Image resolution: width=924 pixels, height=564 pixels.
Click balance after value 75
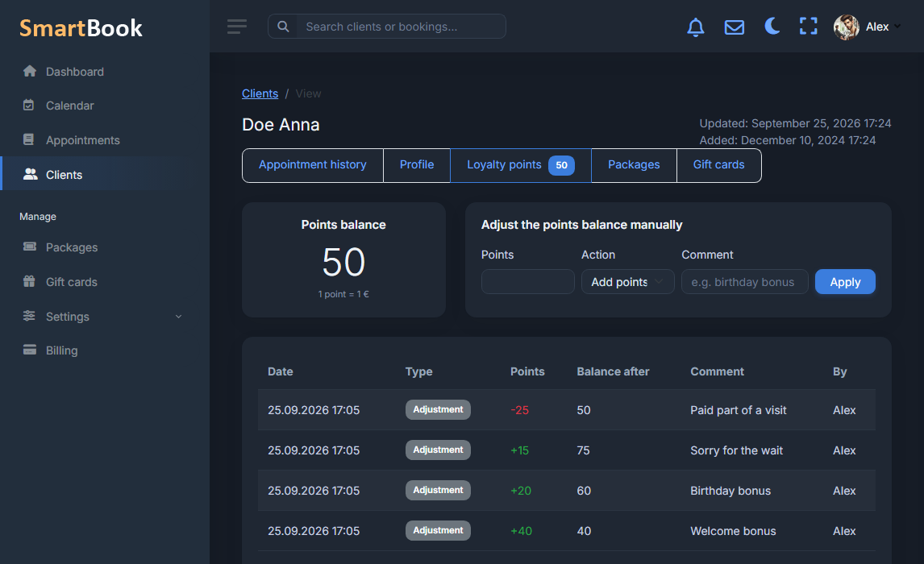coord(584,450)
